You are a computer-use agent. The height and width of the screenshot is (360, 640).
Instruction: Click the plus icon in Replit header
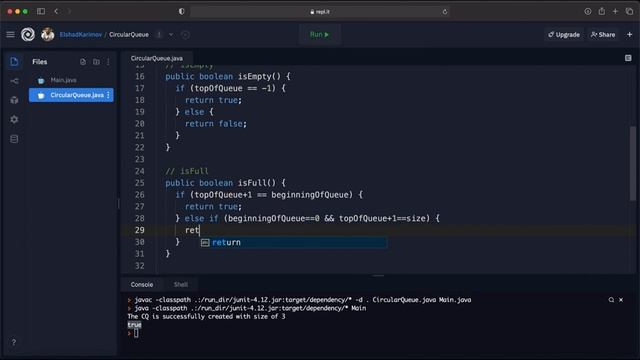629,35
